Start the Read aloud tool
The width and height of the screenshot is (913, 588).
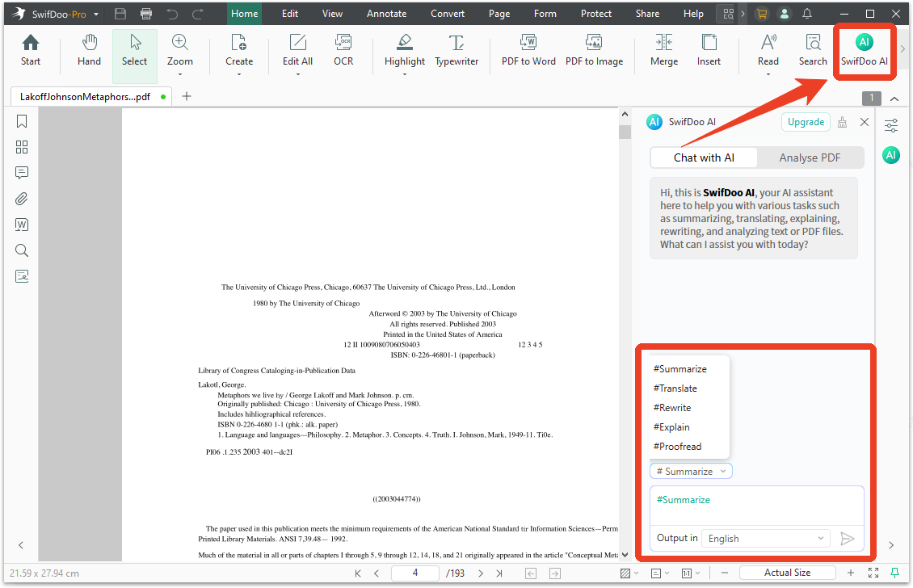768,51
